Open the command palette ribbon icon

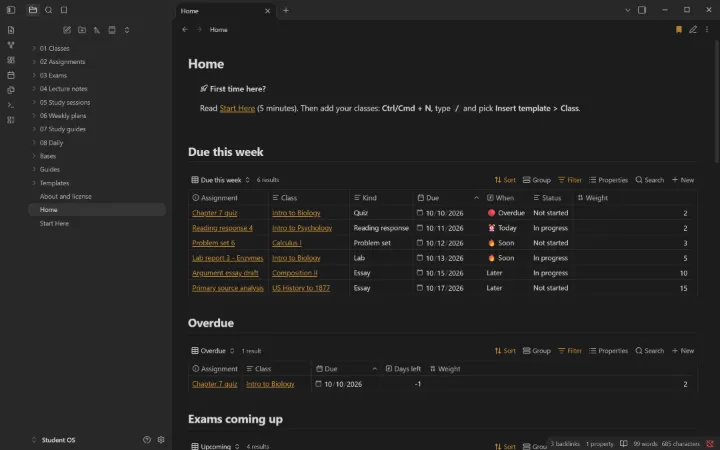click(x=11, y=105)
